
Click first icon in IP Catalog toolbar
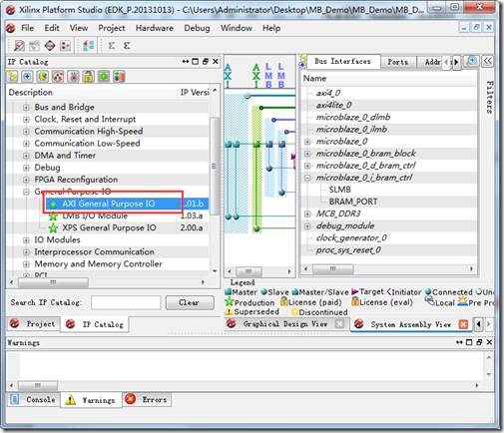click(x=12, y=77)
